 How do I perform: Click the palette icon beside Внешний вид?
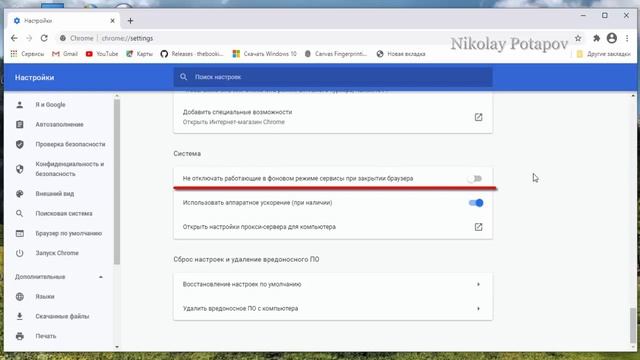point(20,194)
